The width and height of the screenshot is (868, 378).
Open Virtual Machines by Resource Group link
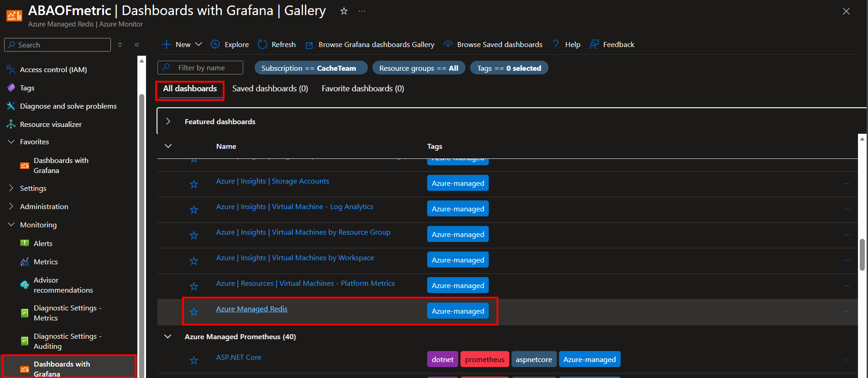tap(303, 232)
